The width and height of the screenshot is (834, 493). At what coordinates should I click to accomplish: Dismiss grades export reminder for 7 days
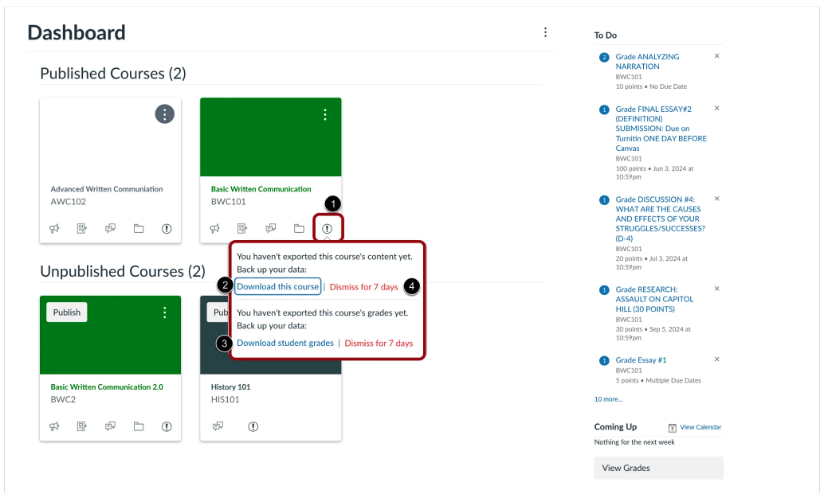[x=379, y=344]
